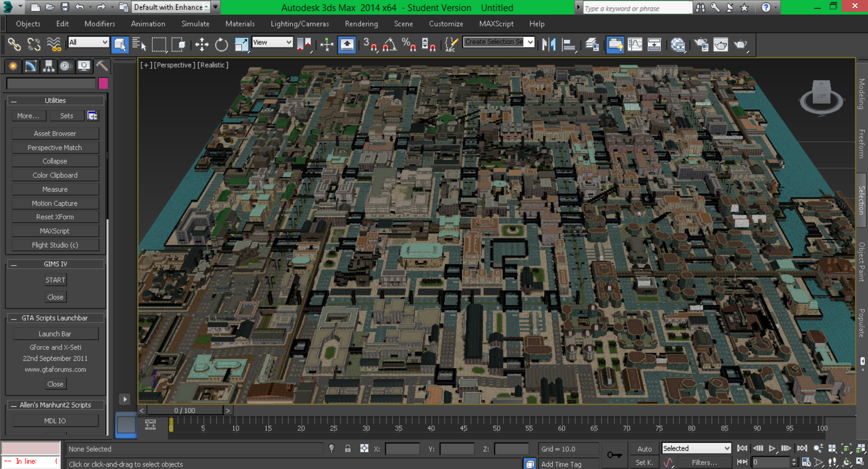Open the Modifiers menu
The height and width of the screenshot is (469, 868).
coord(99,24)
